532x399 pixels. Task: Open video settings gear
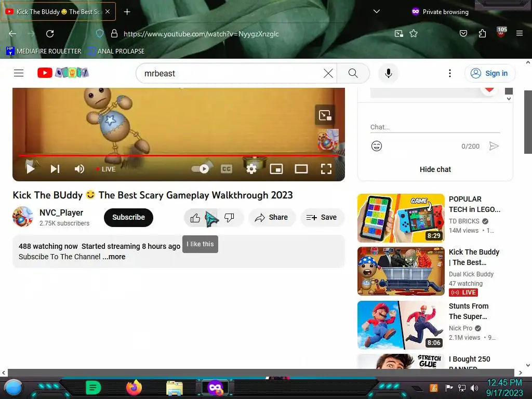[x=251, y=169]
